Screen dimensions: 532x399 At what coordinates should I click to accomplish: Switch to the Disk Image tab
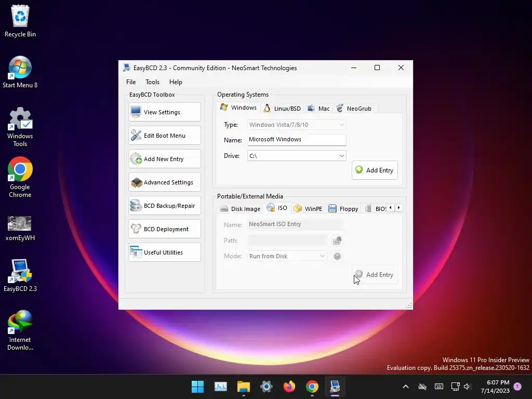coord(240,209)
